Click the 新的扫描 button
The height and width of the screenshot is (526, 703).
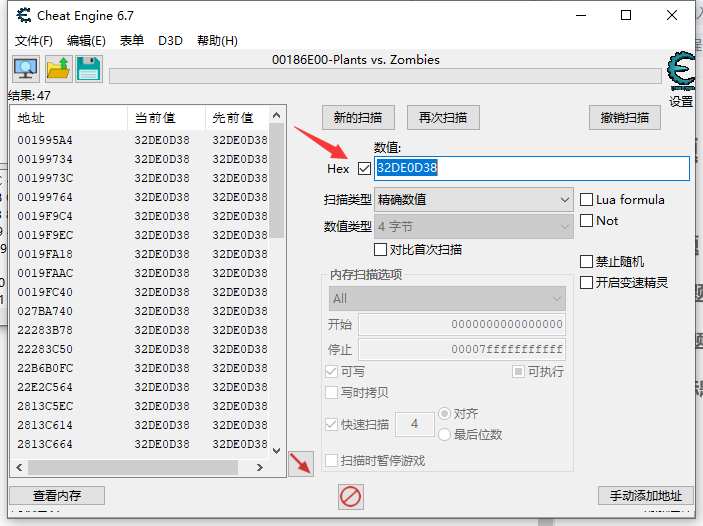click(358, 118)
